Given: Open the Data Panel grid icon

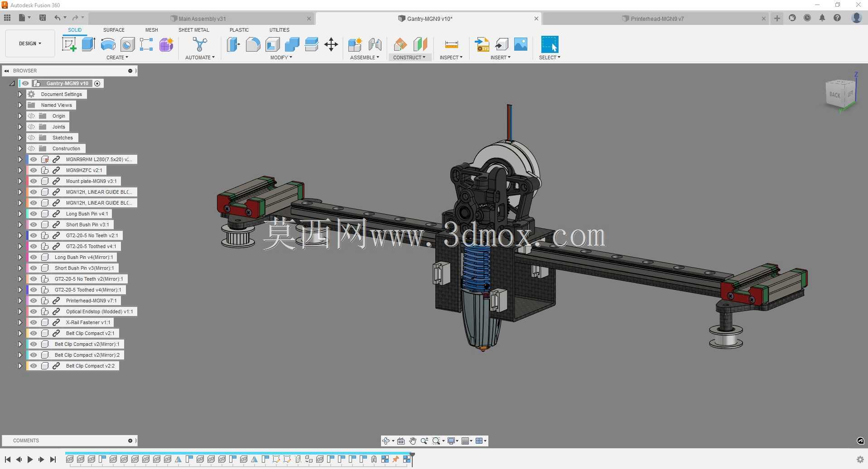Looking at the screenshot, I should click(7, 18).
